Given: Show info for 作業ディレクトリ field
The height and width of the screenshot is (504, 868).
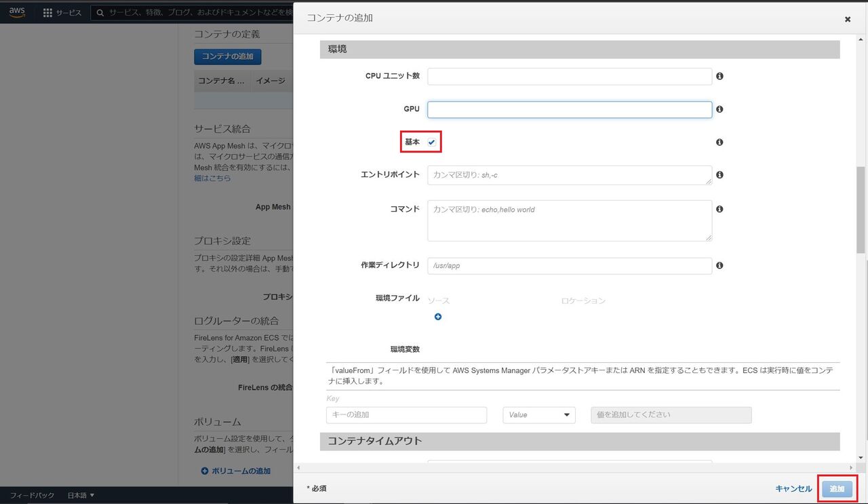Looking at the screenshot, I should tap(719, 265).
